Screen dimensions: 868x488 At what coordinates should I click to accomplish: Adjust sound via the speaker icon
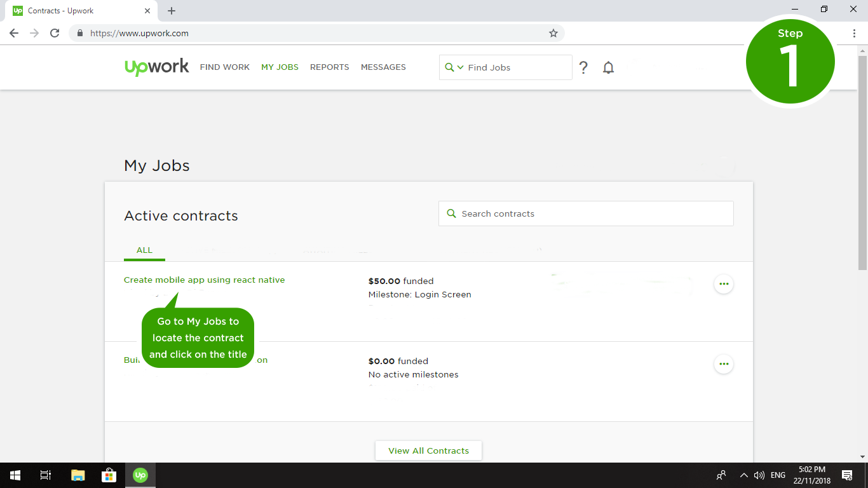point(760,475)
